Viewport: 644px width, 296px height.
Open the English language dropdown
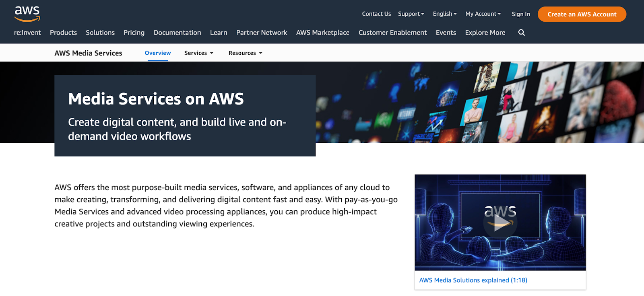[x=445, y=14]
